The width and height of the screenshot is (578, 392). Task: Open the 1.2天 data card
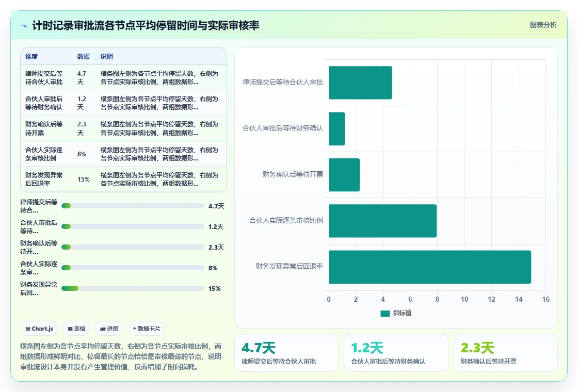click(x=396, y=353)
